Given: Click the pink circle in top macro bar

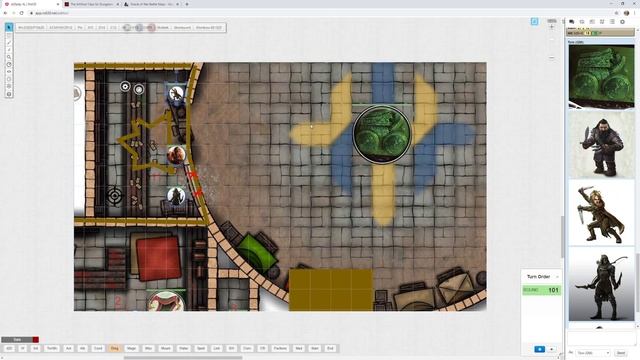Looking at the screenshot, I should pos(151,27).
